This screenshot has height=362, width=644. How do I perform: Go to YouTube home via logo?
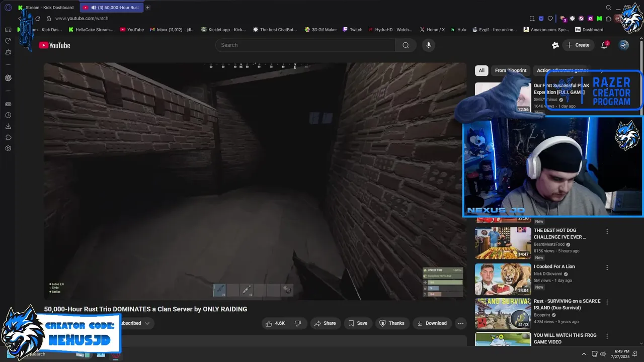[54, 45]
